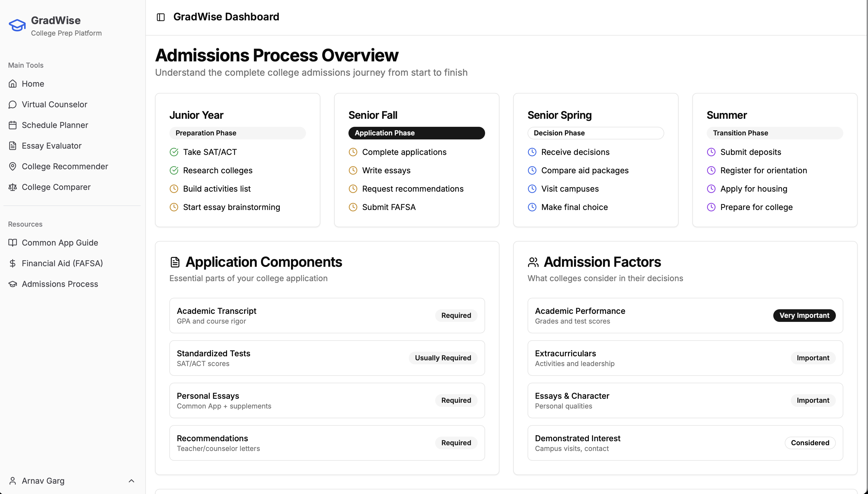Go to Admissions Process sidebar item
The height and width of the screenshot is (494, 868).
(60, 284)
